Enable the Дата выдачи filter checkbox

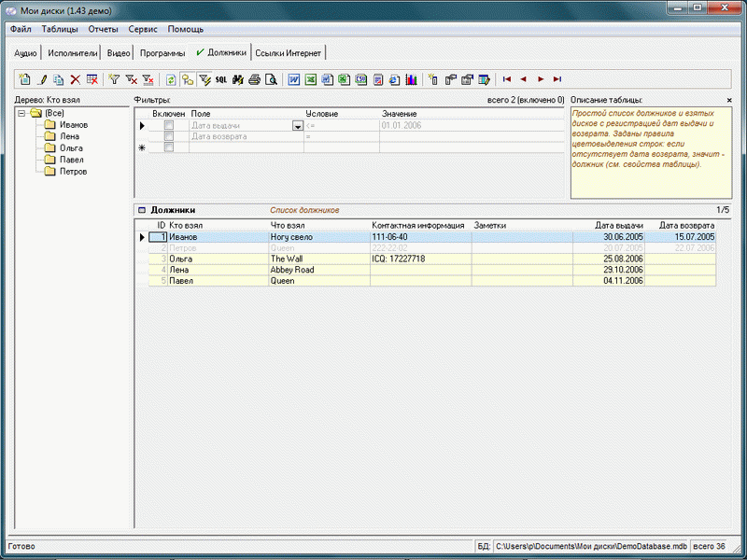(169, 125)
